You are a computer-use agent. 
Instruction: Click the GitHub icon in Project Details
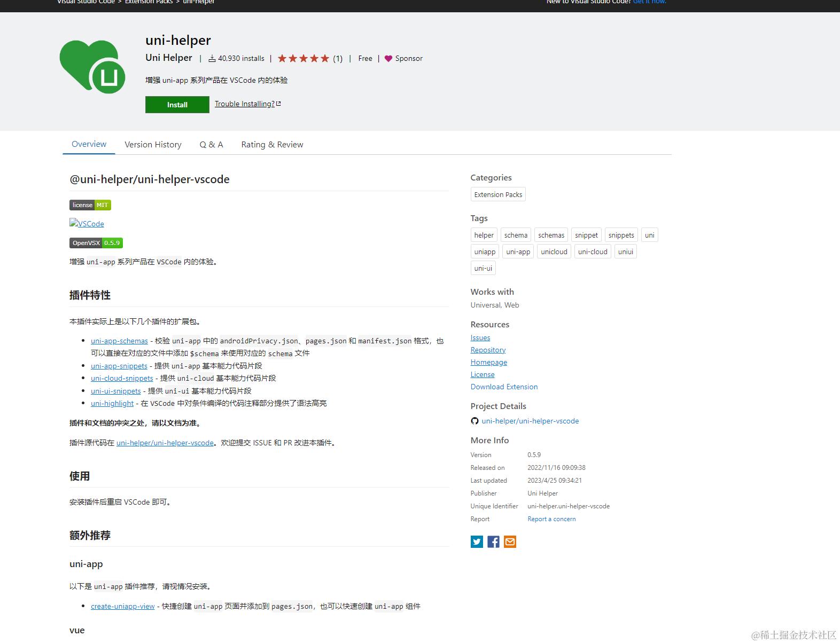click(x=475, y=421)
